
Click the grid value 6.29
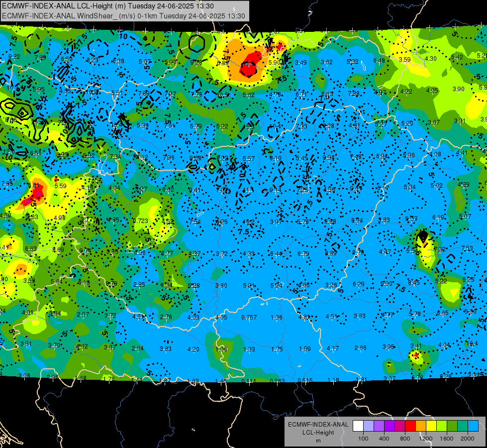pos(359,284)
